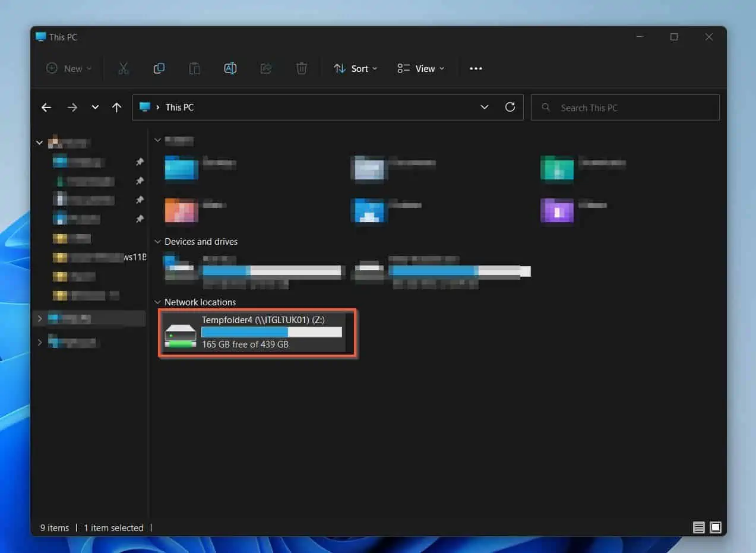The image size is (756, 553).
Task: Click the computer icon in the address bar
Action: coord(144,107)
